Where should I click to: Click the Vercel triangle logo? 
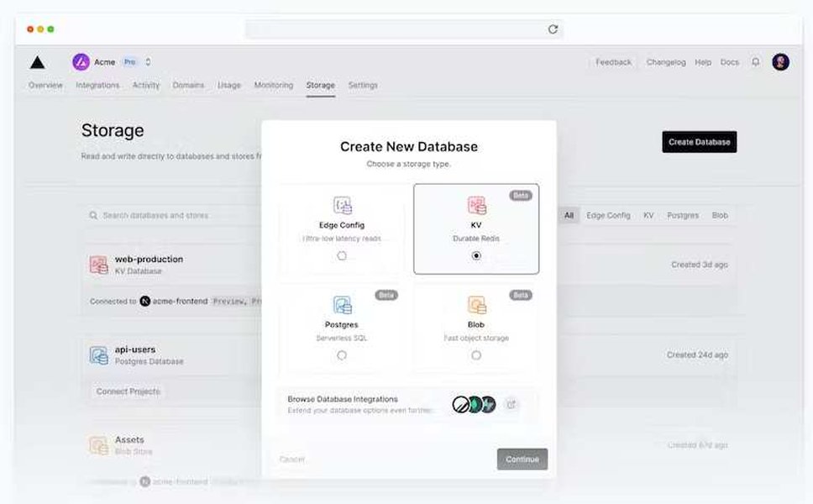(36, 61)
